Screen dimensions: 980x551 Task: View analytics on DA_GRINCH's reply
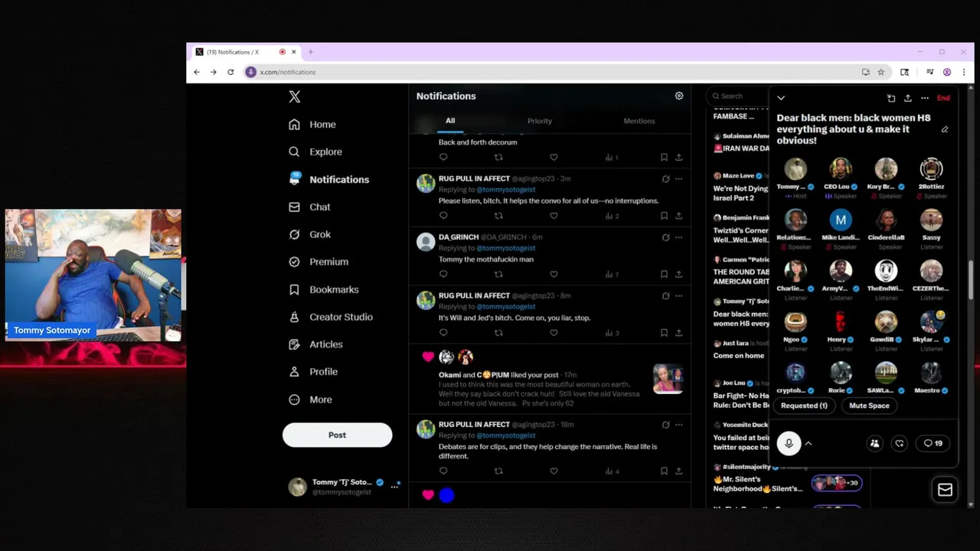coord(612,274)
